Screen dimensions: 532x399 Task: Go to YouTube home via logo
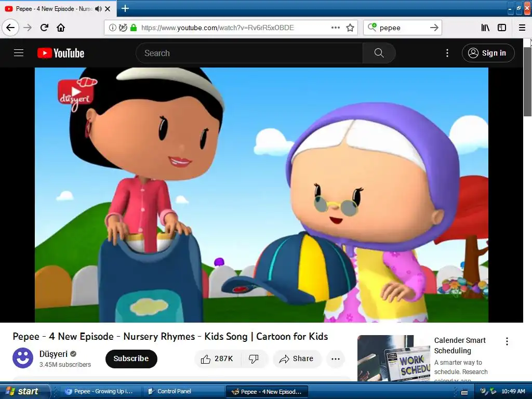coord(61,53)
